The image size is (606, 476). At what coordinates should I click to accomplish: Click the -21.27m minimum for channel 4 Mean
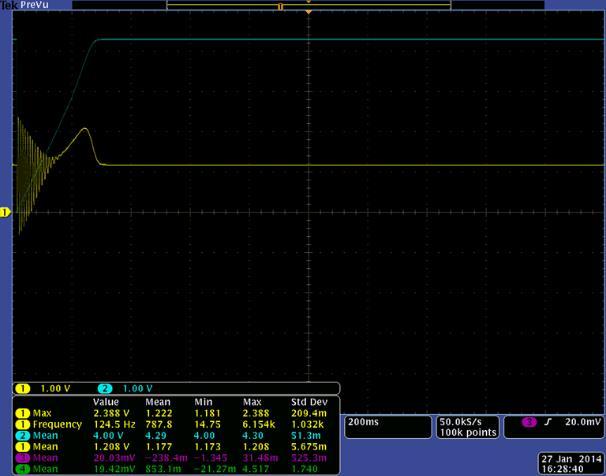click(215, 469)
